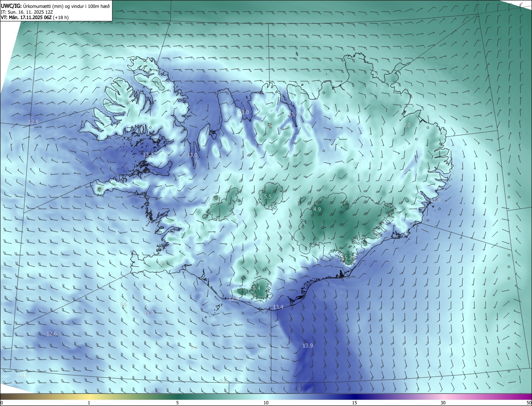Click the 13.4 value on the coast
The width and height of the screenshot is (532, 406).
click(278, 307)
